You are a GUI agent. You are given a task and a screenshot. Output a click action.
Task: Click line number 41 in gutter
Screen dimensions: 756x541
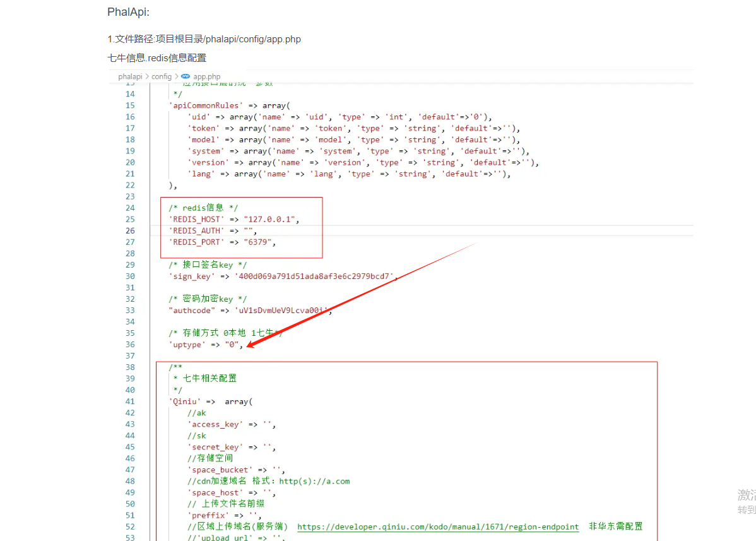coord(130,401)
